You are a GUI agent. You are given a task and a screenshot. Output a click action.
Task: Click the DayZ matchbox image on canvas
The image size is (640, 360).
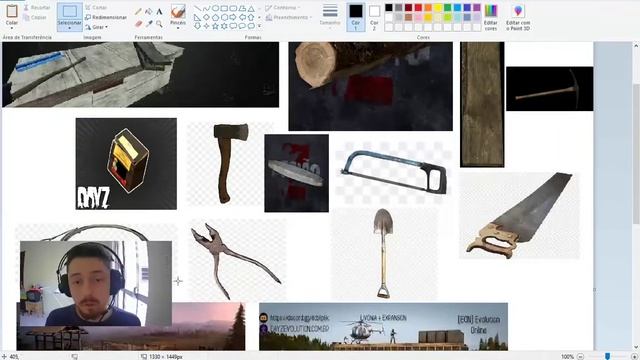tap(126, 164)
